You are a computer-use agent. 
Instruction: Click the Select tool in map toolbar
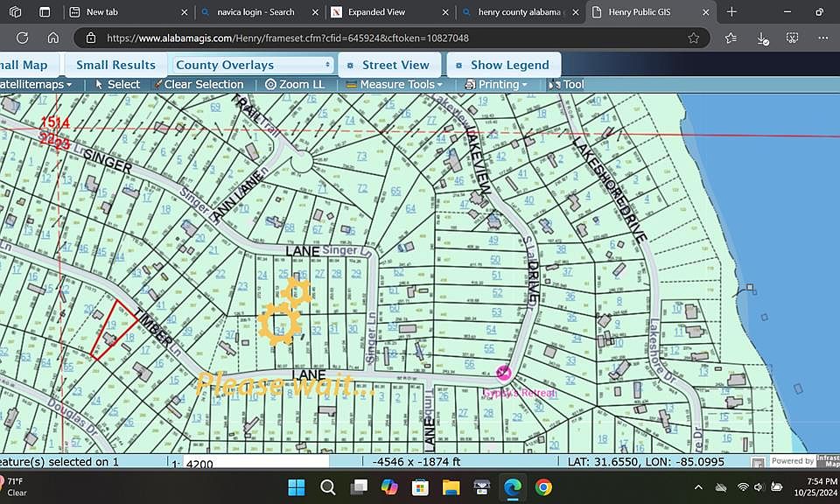[117, 85]
